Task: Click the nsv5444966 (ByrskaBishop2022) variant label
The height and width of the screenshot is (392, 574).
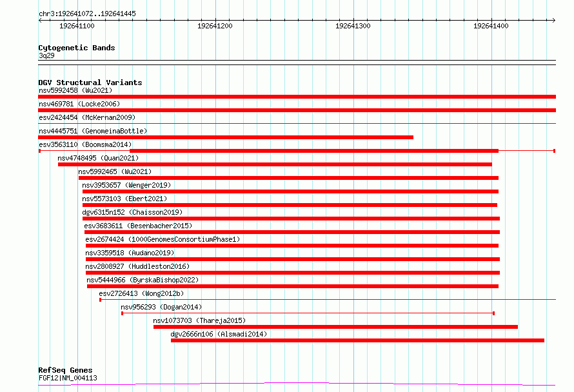Action: pyautogui.click(x=143, y=280)
